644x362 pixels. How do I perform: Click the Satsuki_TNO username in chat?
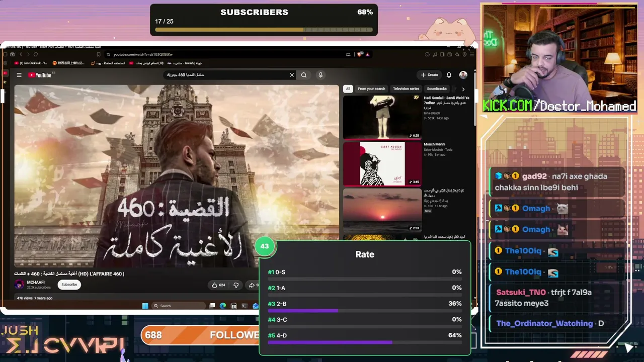(x=521, y=292)
